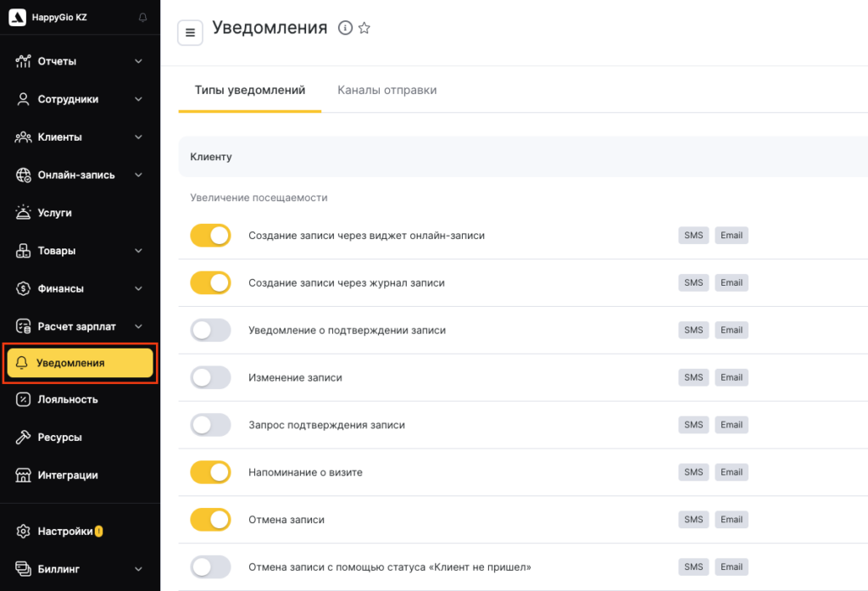Toggle the hamburger menu button

point(190,33)
